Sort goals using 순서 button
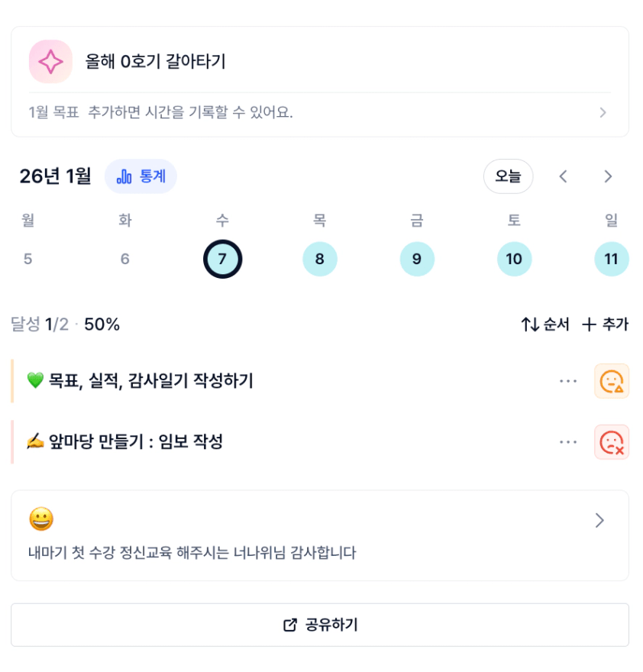This screenshot has height=672, width=643. (x=545, y=325)
